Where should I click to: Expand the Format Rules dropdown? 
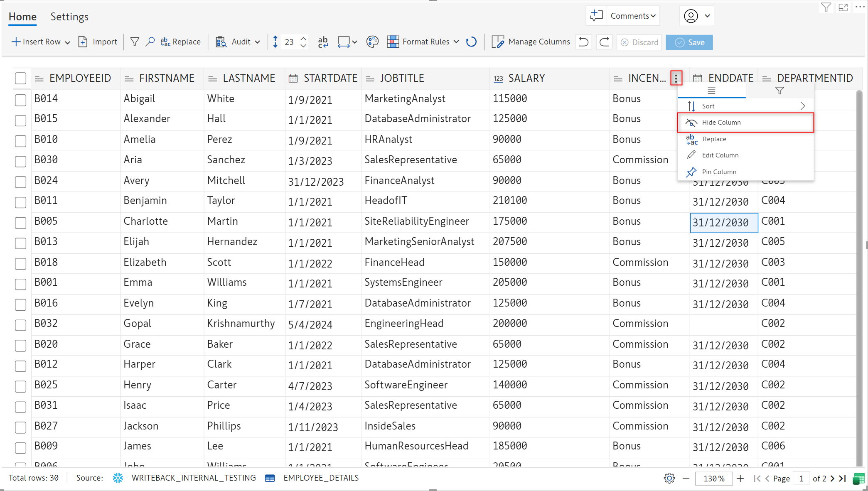coord(456,42)
